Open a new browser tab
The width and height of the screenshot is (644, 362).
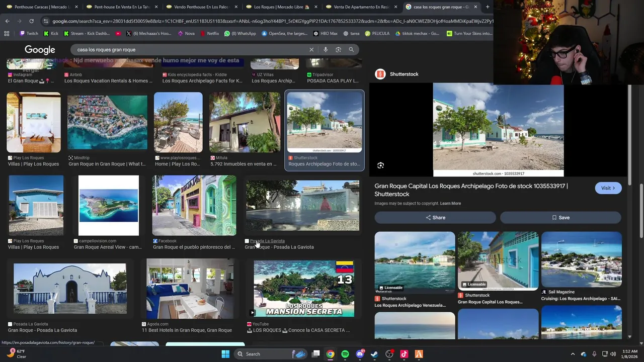(x=487, y=7)
